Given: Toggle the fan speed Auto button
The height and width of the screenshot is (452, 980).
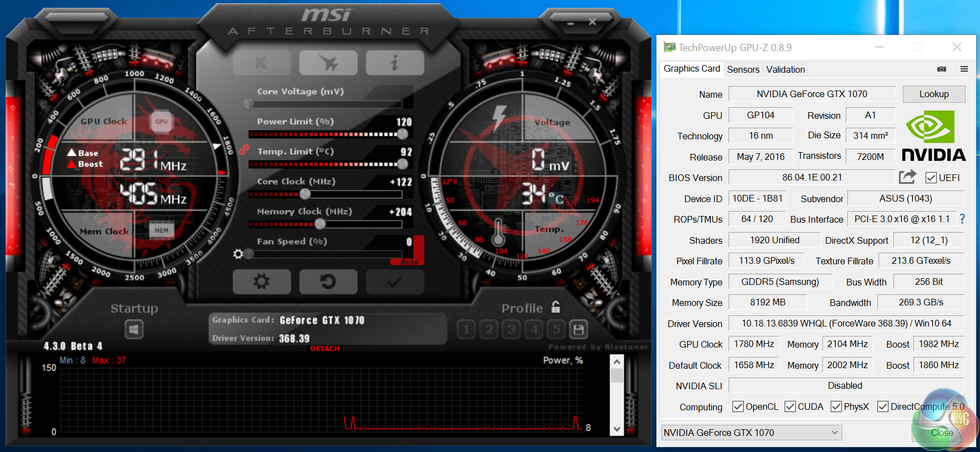Looking at the screenshot, I should click(410, 262).
